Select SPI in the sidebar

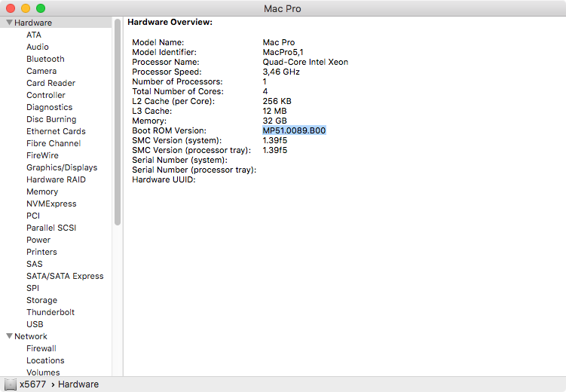[33, 288]
